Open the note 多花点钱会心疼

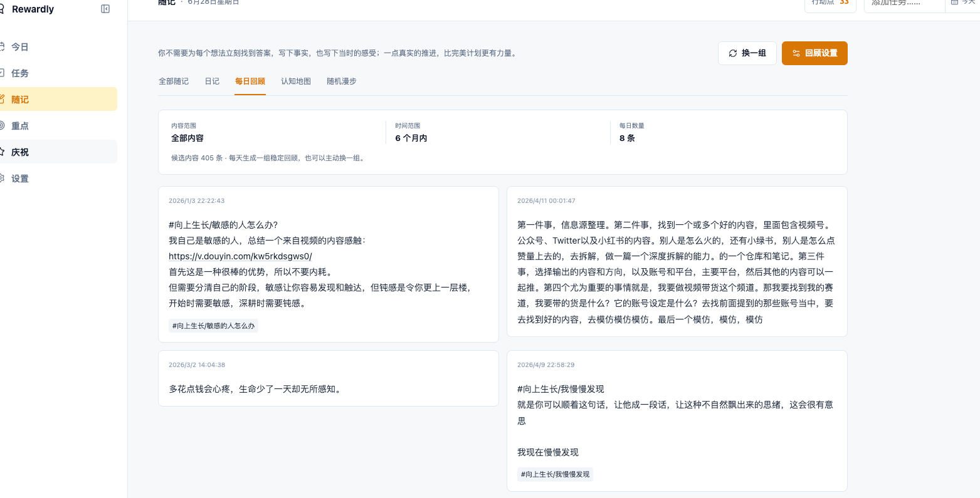click(329, 378)
